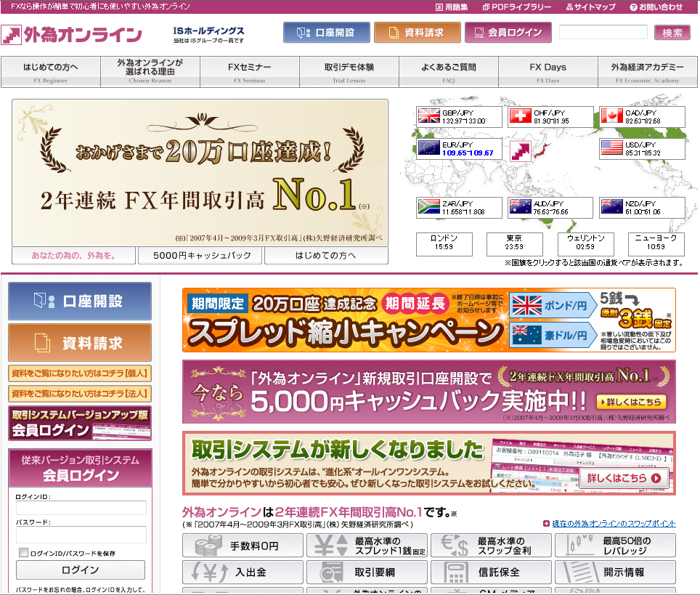Click 入出金 feature button
The image size is (700, 595).
[243, 572]
